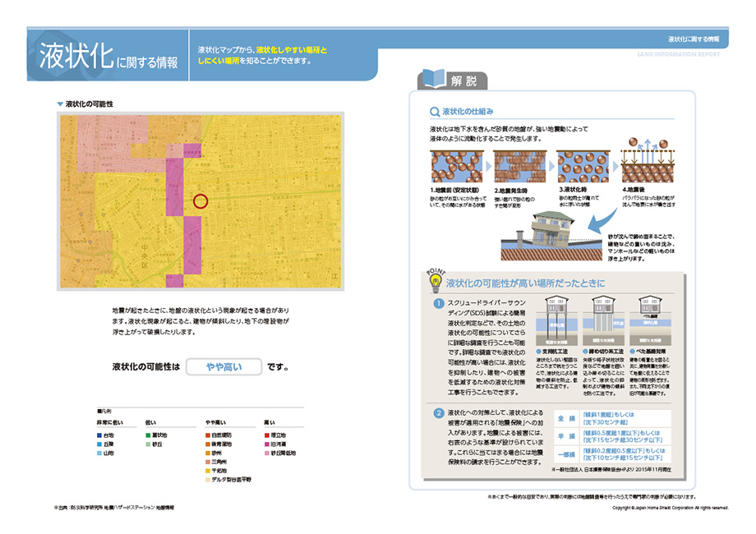Click the numbered circle 2 in the POINT box
Image resolution: width=756 pixels, height=534 pixels.
tap(438, 413)
